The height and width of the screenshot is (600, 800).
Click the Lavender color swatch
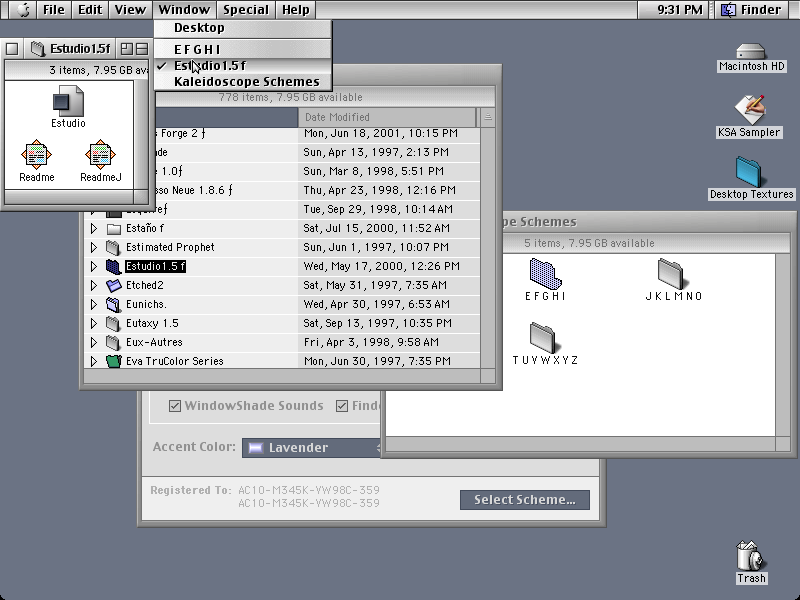[x=255, y=448]
